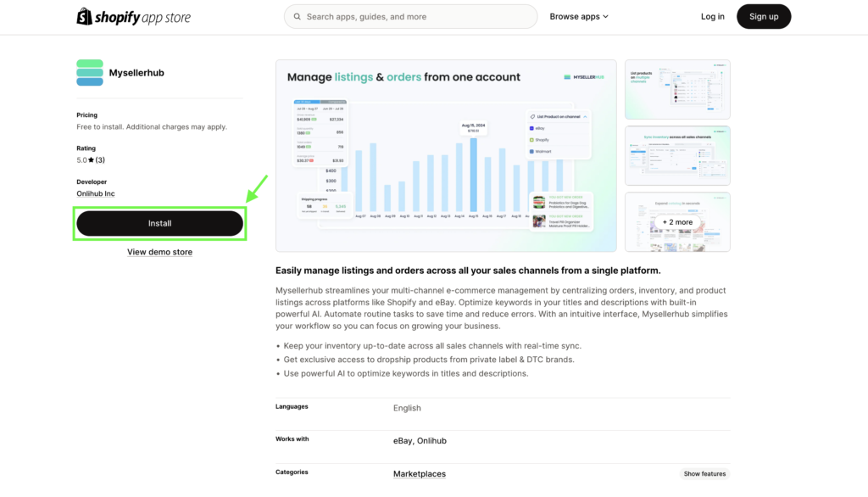Select the first side thumbnail image
The width and height of the screenshot is (868, 497).
tap(677, 89)
